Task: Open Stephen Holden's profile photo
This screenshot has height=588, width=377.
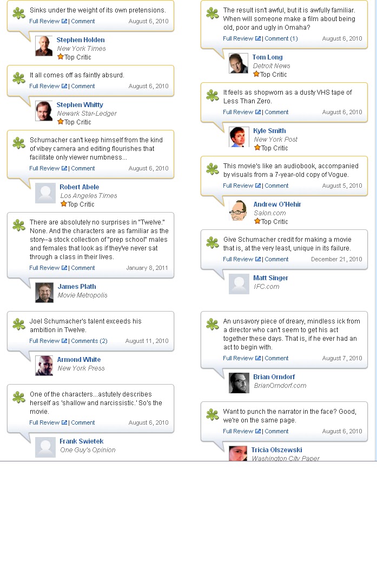Action: (44, 46)
